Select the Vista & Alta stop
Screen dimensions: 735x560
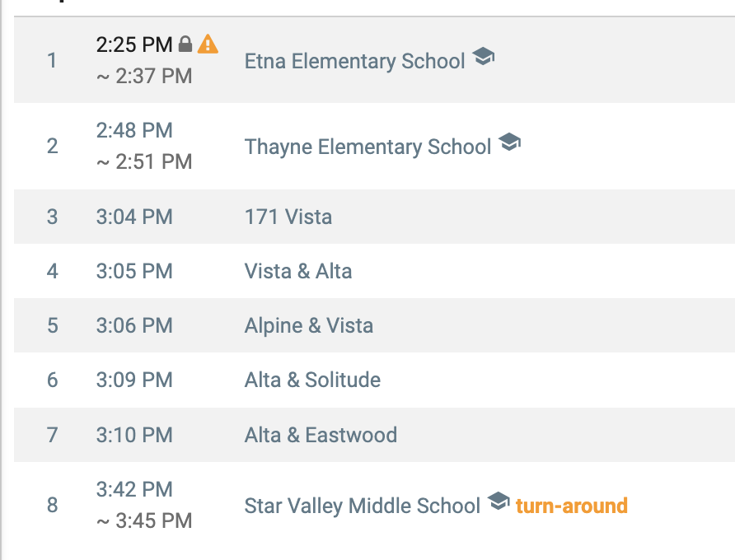click(298, 271)
